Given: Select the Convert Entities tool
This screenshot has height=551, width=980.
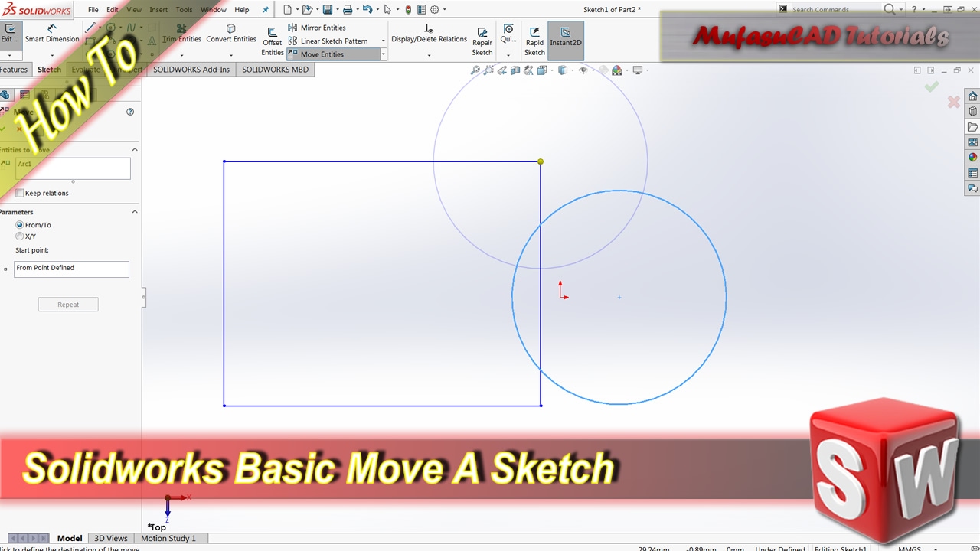Looking at the screenshot, I should [230, 34].
